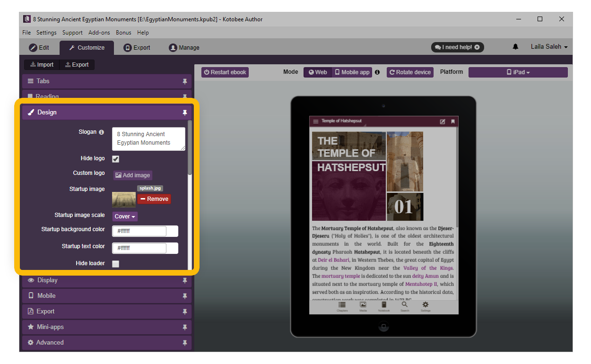Open the File menu
The width and height of the screenshot is (591, 364).
(26, 33)
